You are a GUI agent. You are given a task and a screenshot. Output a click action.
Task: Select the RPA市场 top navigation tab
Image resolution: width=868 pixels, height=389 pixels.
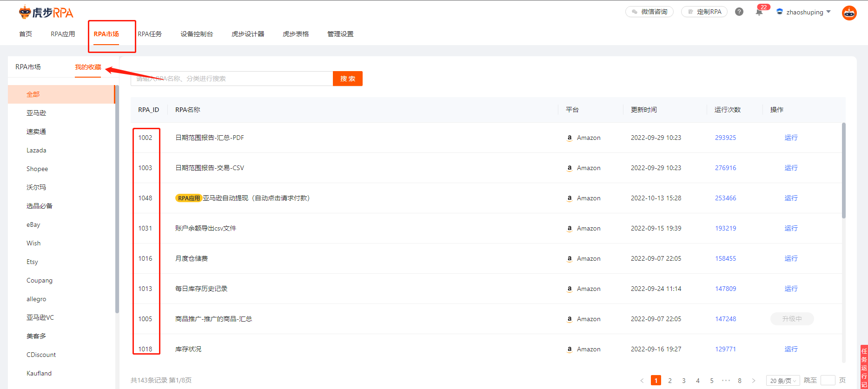(x=106, y=34)
